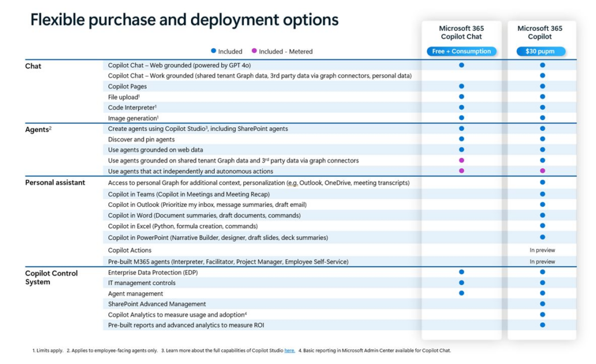Click Copilot Chat dot for IT management controls
596x364 pixels.
tap(462, 283)
